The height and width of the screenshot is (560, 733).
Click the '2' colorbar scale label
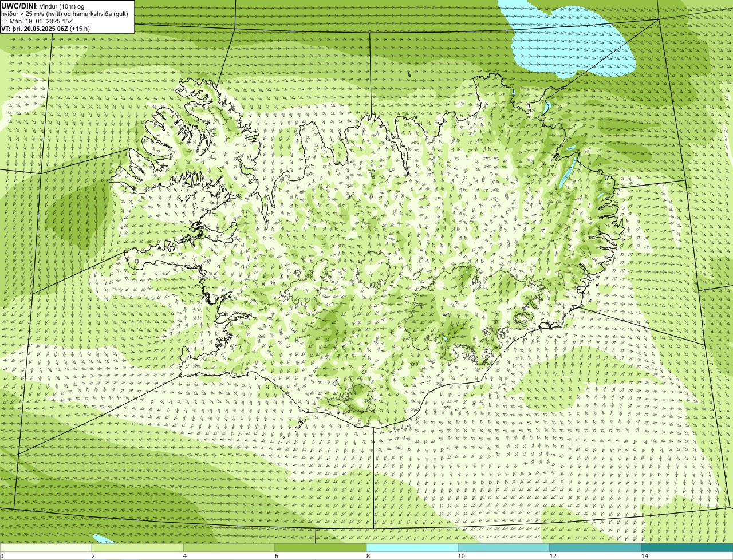point(93,556)
